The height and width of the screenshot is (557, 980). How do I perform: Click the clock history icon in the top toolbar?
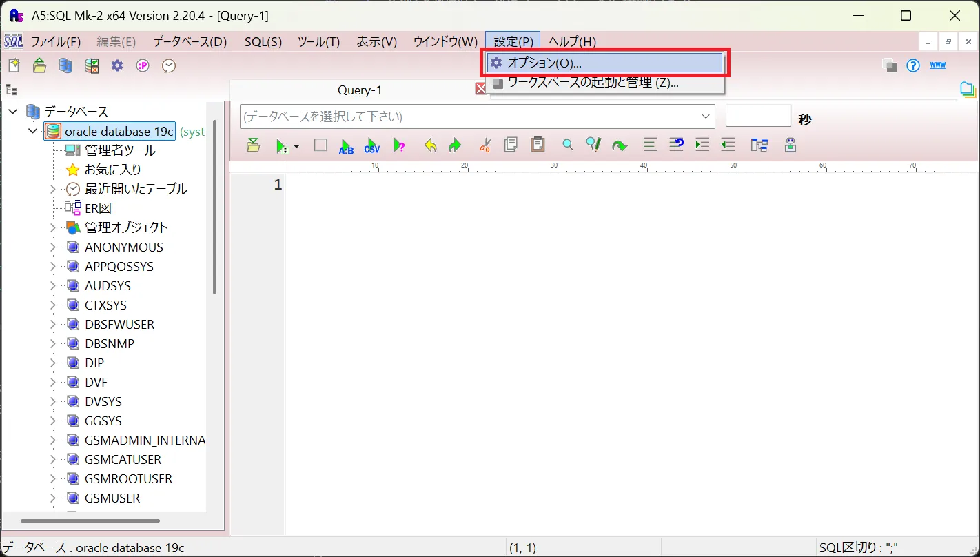coord(169,66)
